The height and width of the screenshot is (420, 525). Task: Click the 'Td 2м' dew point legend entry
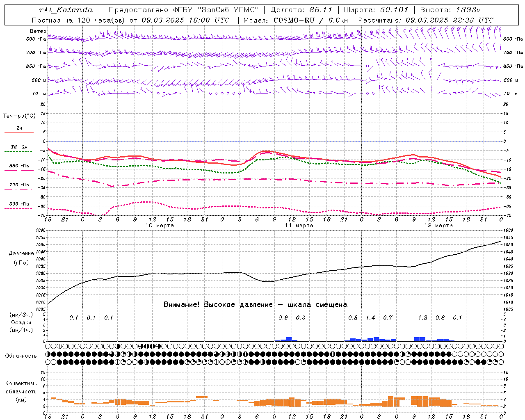click(19, 147)
